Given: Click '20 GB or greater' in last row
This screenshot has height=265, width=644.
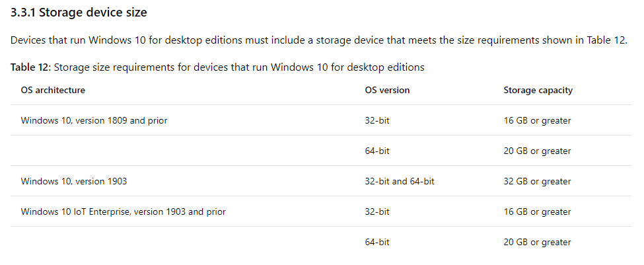Looking at the screenshot, I should [x=537, y=242].
